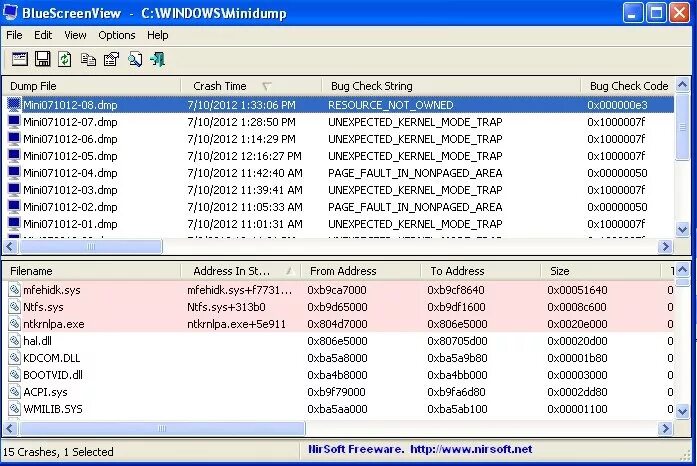Open Advanced Options from the toolbar

pos(20,59)
